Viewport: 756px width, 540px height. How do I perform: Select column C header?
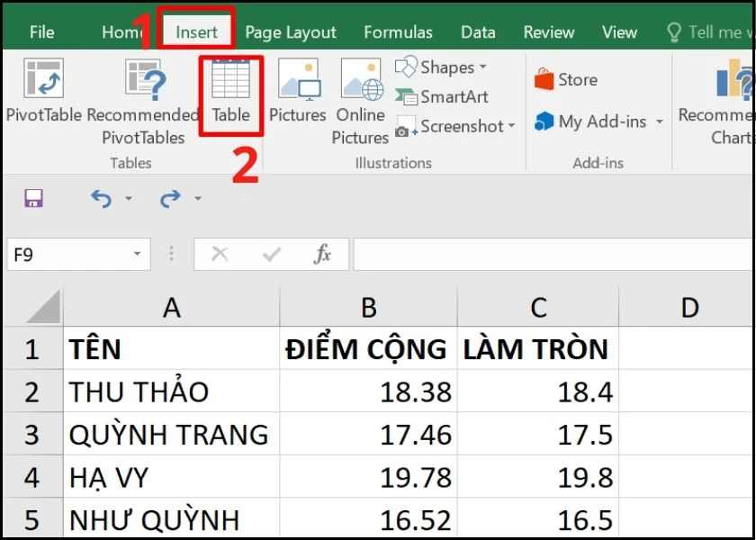tap(538, 307)
